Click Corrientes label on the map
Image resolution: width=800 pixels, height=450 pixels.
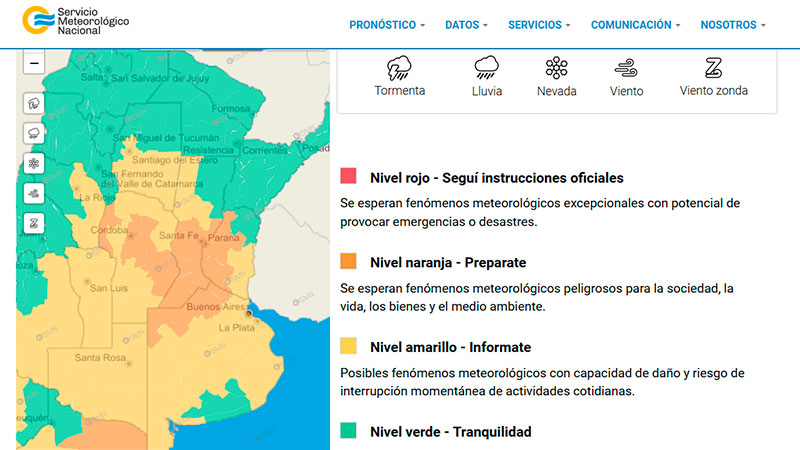(x=265, y=151)
